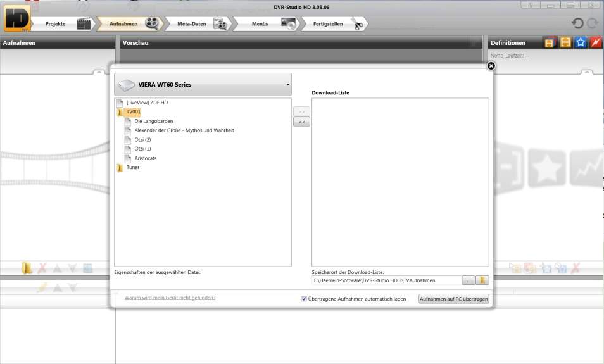Click the drive icon beside VIERA WT60 Series

(126, 85)
